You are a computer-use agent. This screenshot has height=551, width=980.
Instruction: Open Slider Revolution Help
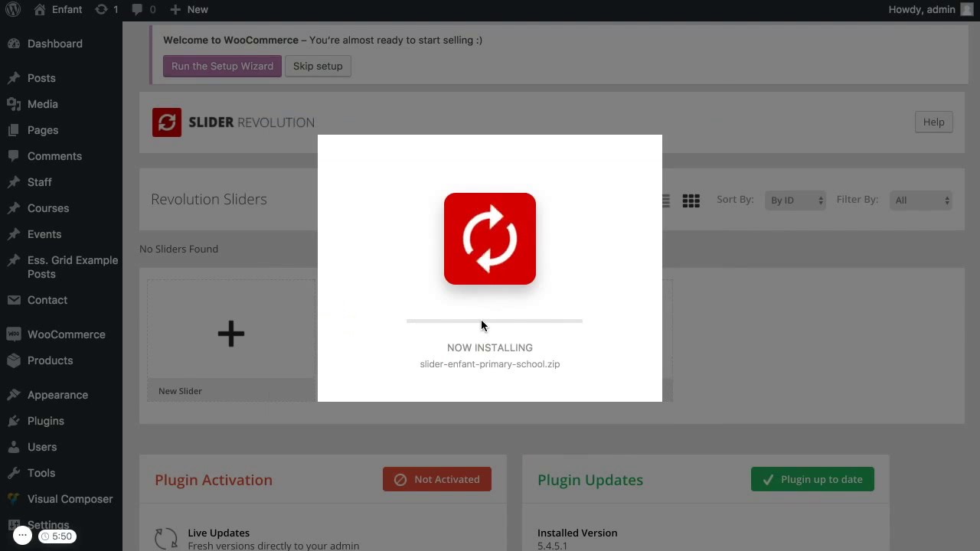coord(933,122)
